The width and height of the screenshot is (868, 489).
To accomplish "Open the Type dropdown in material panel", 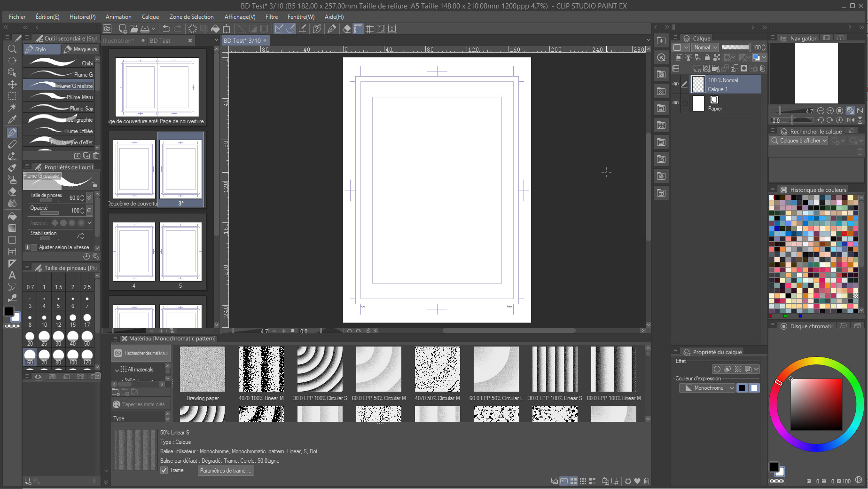I will (141, 418).
